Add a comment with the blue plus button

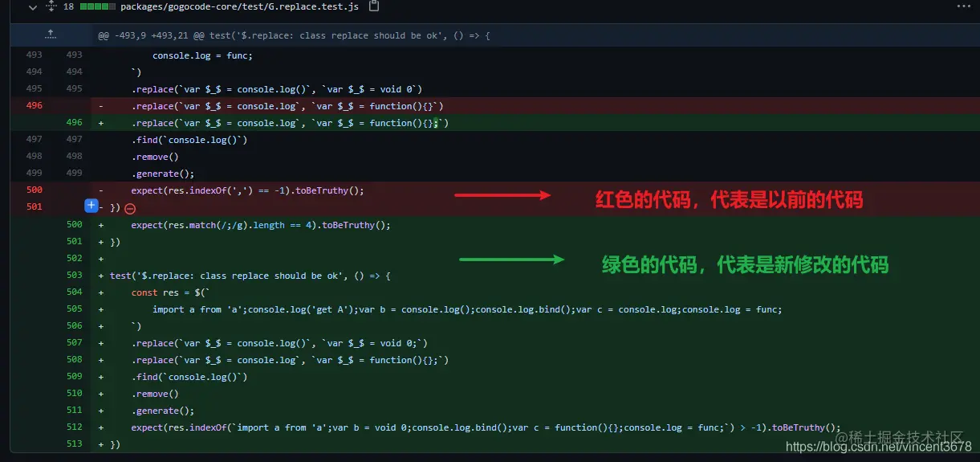tap(91, 206)
